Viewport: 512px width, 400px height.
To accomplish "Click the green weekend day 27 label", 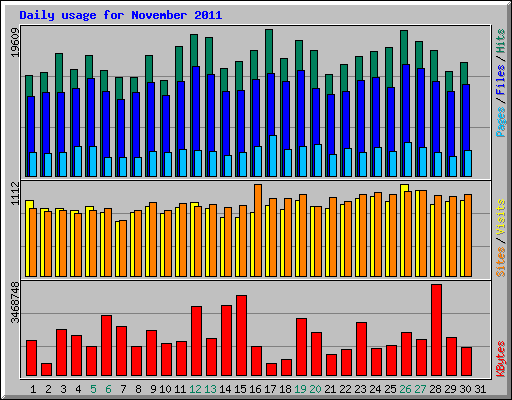I will pos(420,389).
